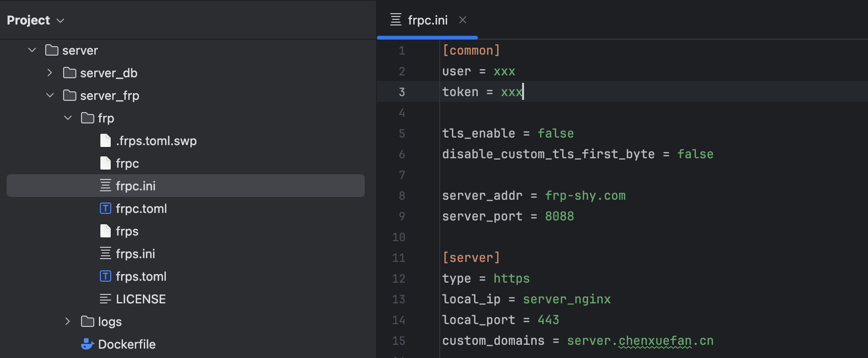Close the frpc.ini tab
This screenshot has width=868, height=358.
pos(463,20)
